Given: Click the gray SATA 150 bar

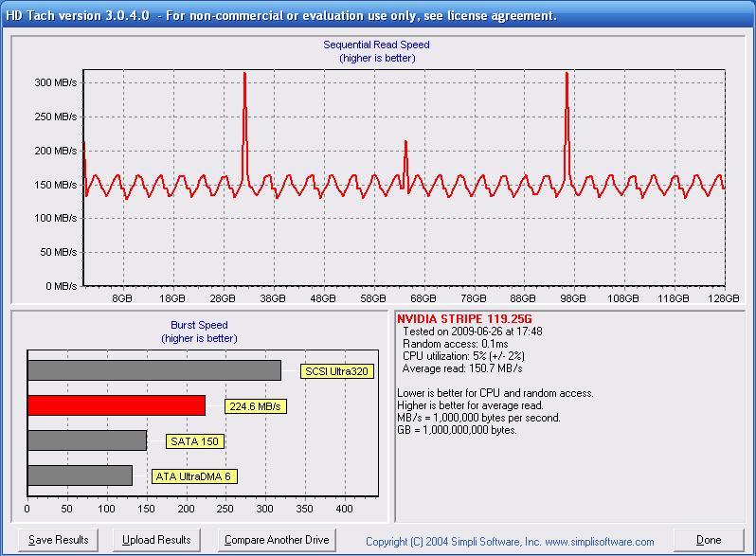Looking at the screenshot, I should click(x=87, y=440).
